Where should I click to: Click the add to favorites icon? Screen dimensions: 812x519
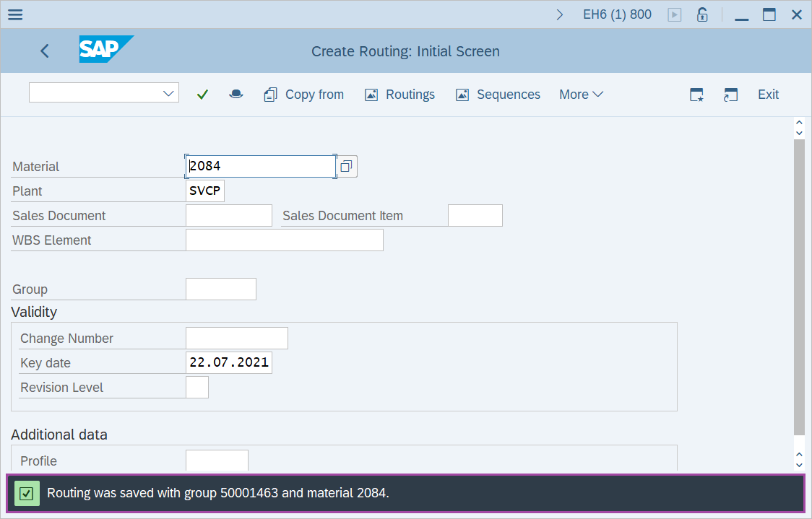(x=696, y=94)
